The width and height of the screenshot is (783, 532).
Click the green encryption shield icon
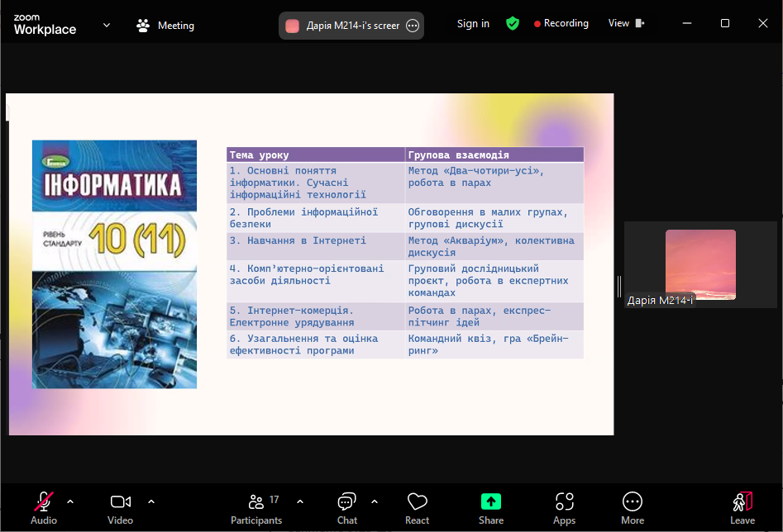pos(513,23)
